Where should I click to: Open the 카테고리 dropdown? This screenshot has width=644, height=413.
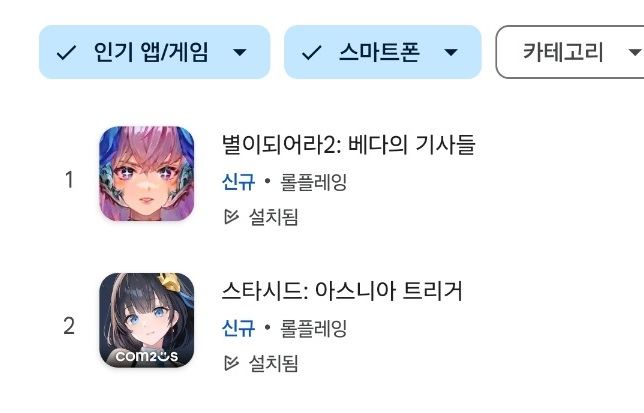[x=570, y=52]
